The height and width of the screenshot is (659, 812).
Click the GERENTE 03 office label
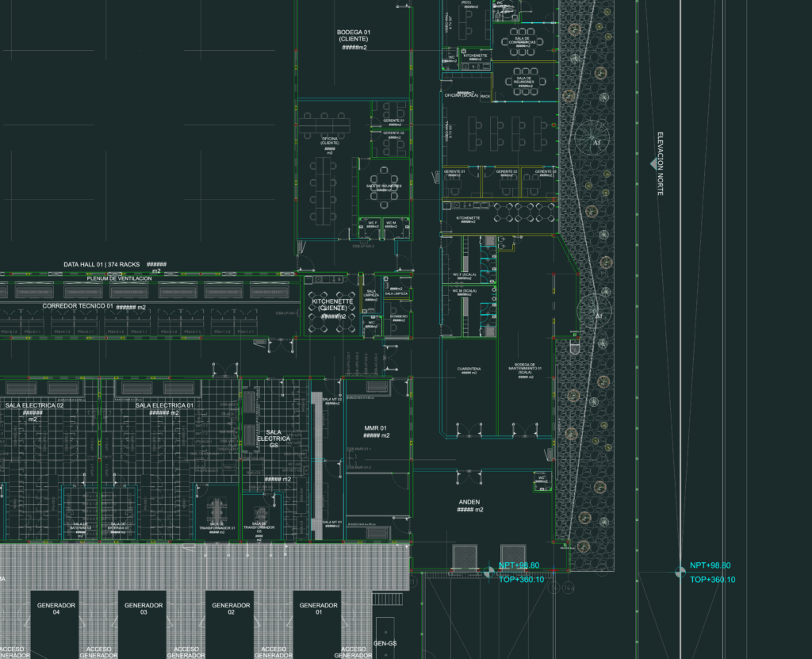(546, 171)
